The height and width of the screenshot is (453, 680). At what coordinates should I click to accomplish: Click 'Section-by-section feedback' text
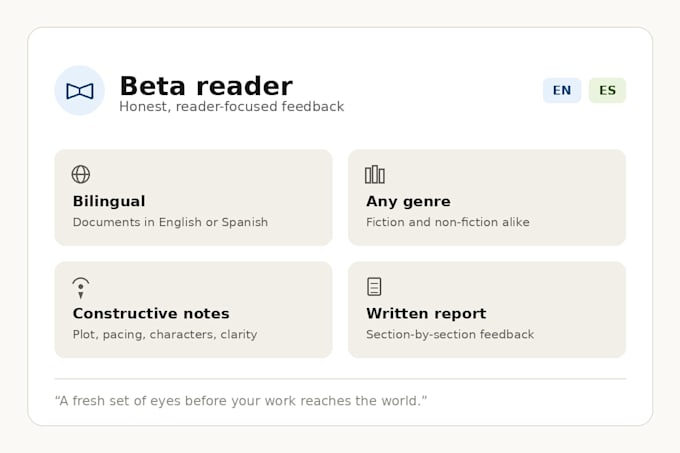point(450,335)
